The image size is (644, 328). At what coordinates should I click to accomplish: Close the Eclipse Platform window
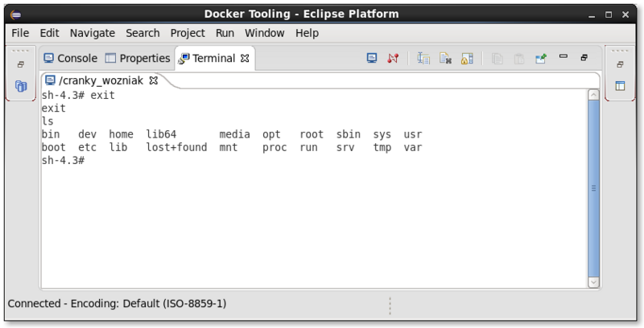click(625, 14)
